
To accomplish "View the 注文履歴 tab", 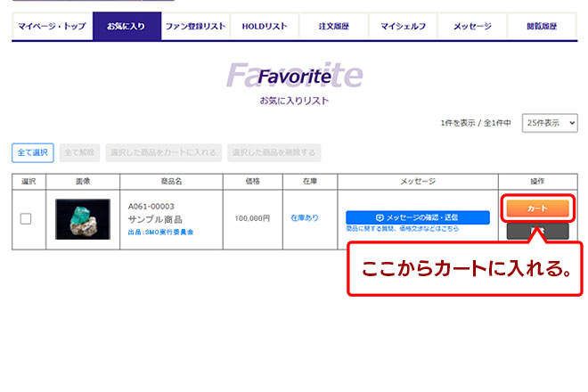I will 333,27.
